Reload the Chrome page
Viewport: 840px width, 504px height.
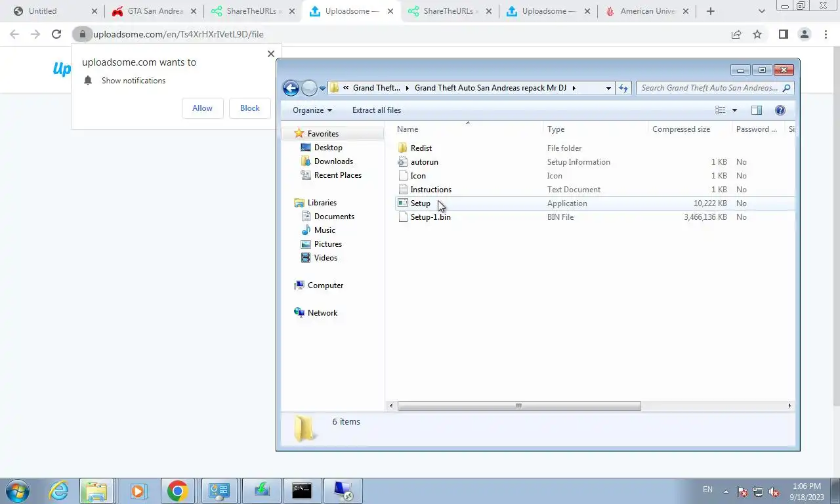pyautogui.click(x=56, y=34)
